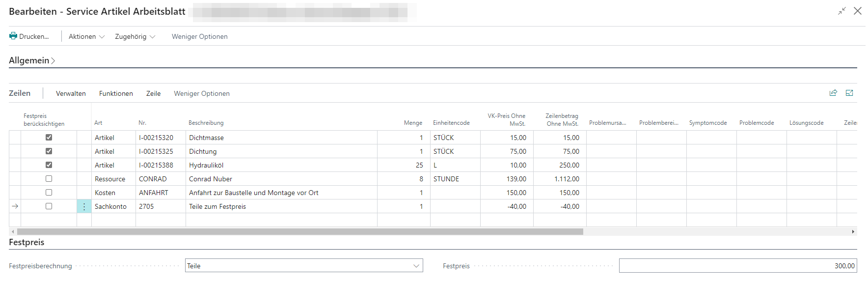
Task: Enable Festpreis checkbox for Conrad Nuber row
Action: (49, 179)
